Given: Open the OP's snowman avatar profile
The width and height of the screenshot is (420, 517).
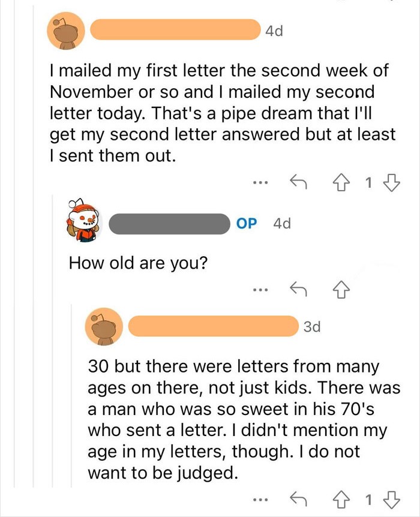Looking at the screenshot, I should [84, 221].
